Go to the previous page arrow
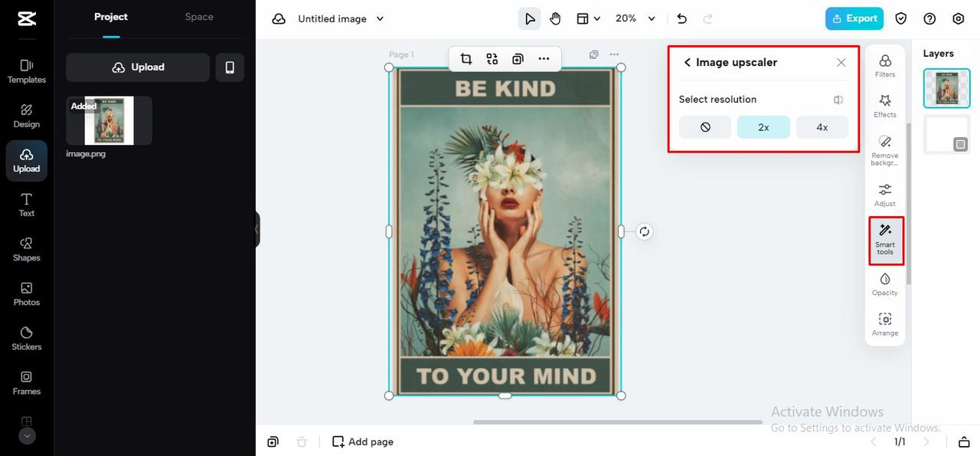Screen dimensions: 980x456 pos(874,442)
